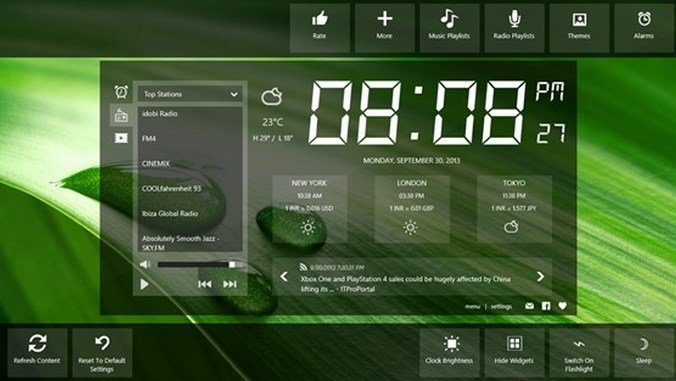Click the alarm clock icon in sidebar
The width and height of the screenshot is (676, 381).
point(121,91)
